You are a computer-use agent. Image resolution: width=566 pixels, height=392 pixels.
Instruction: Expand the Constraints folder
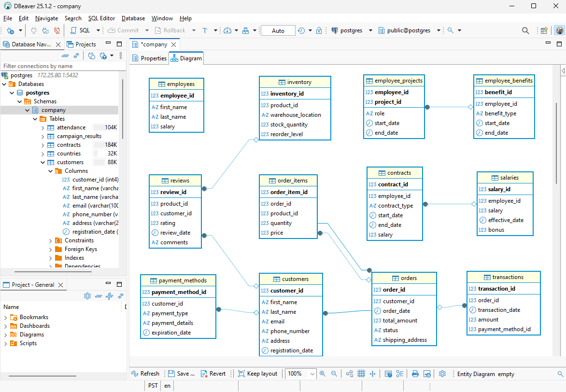pyautogui.click(x=50, y=241)
